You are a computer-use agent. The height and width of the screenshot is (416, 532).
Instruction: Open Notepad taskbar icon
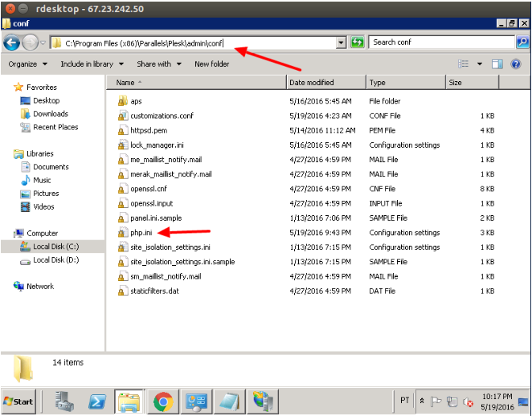pos(229,402)
